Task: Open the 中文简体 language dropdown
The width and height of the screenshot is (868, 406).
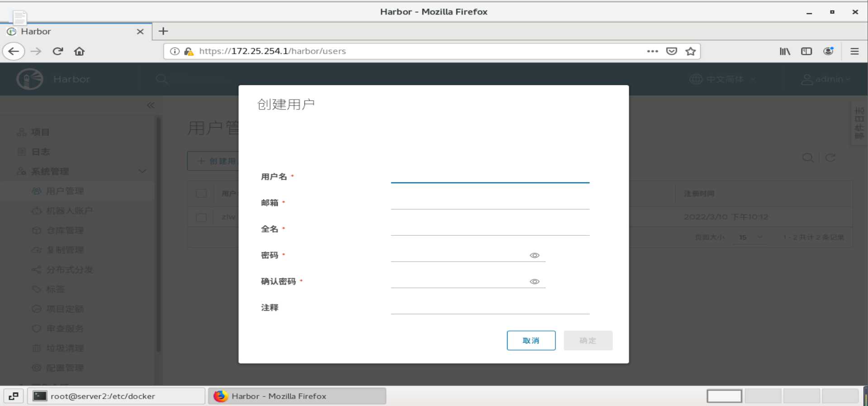Action: [x=722, y=79]
